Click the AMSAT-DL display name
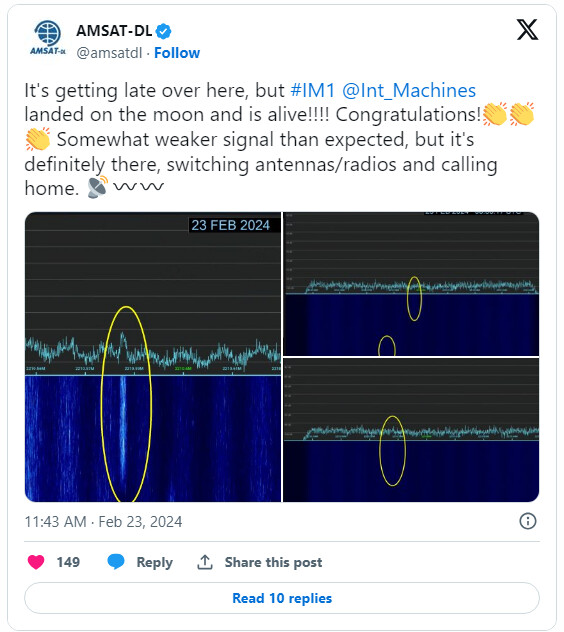Screen dimensions: 564x632 coord(114,31)
